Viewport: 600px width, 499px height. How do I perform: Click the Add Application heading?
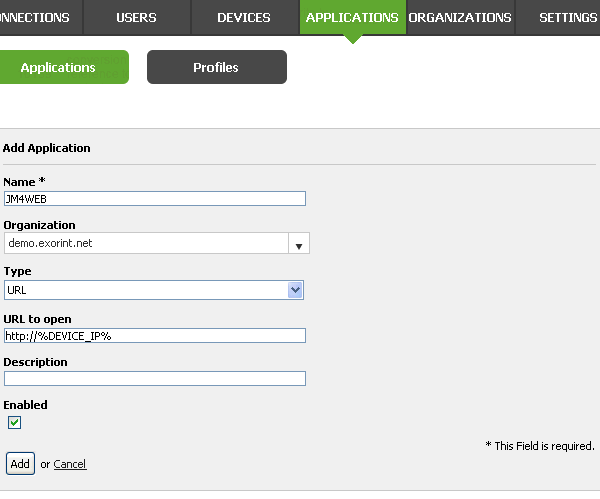pyautogui.click(x=47, y=148)
